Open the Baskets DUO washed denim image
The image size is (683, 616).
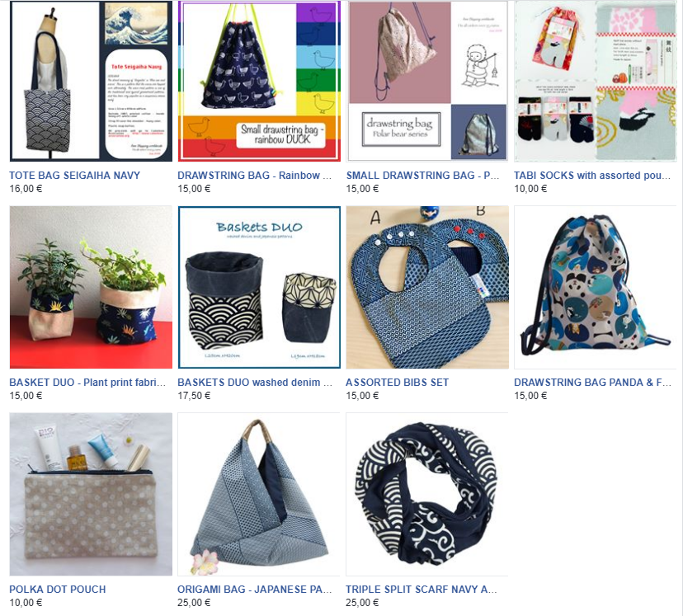click(x=259, y=287)
